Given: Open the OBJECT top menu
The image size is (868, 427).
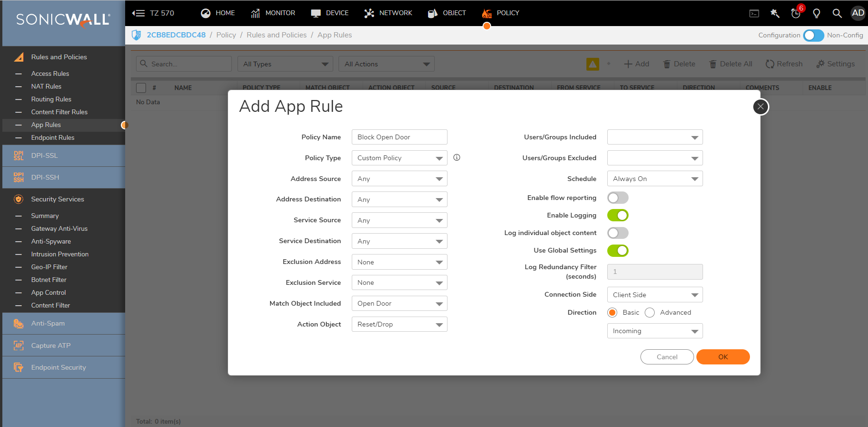Looking at the screenshot, I should [447, 13].
